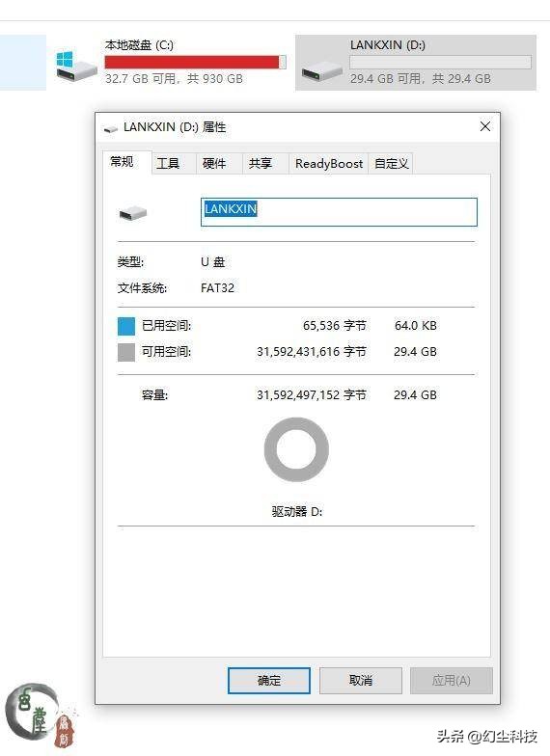Click the blue used-space color swatch
The image size is (550, 756).
[x=126, y=326]
